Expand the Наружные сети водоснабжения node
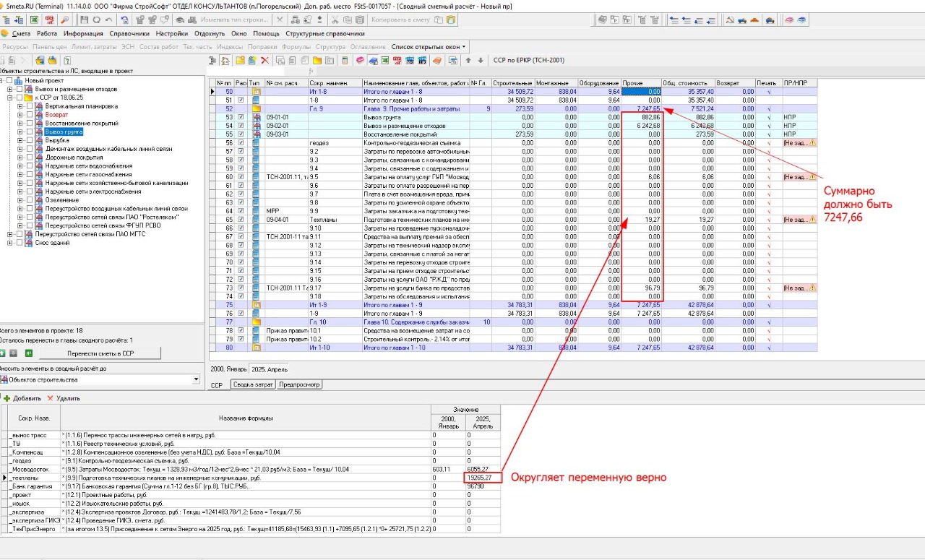925x560 pixels. pos(20,166)
